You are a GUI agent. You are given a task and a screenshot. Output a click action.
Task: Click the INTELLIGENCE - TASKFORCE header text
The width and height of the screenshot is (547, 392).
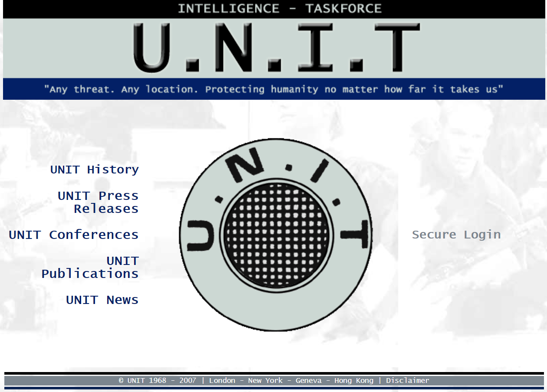(280, 8)
